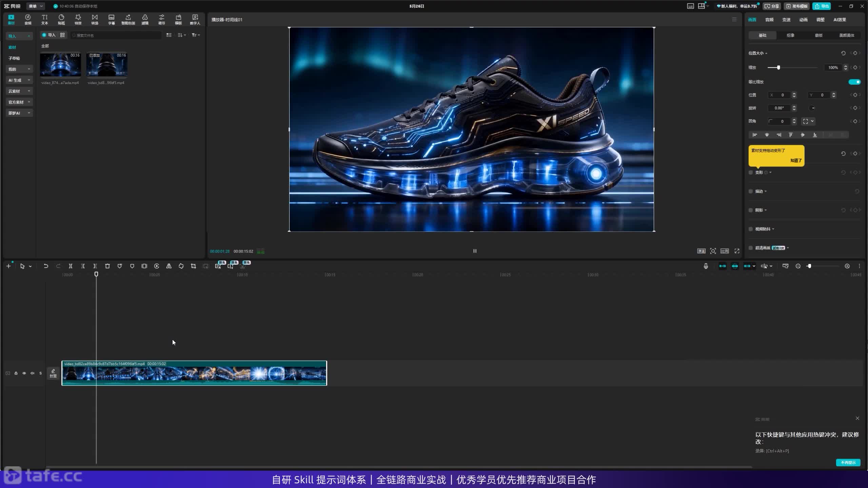Open the 滤镜 filters panel
Image resolution: width=868 pixels, height=488 pixels.
(145, 19)
